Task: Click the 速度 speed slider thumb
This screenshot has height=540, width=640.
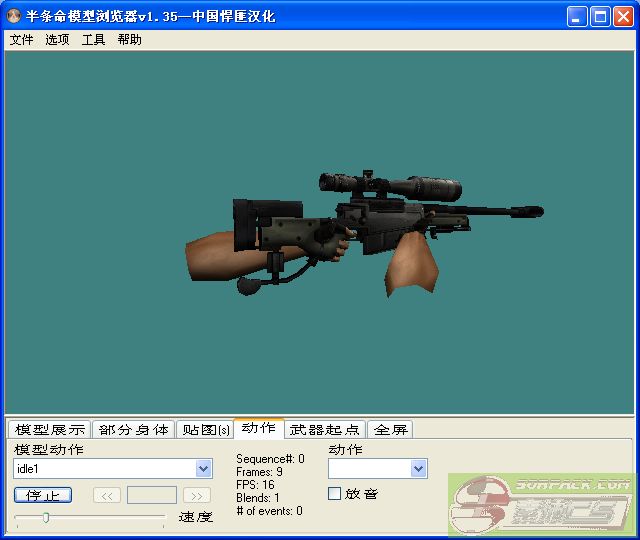Action: click(x=46, y=518)
